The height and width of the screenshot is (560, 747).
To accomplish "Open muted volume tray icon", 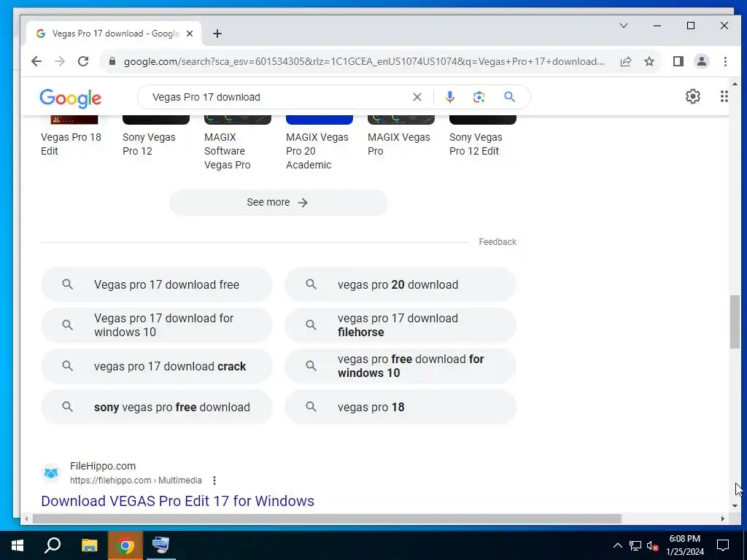I will (652, 545).
